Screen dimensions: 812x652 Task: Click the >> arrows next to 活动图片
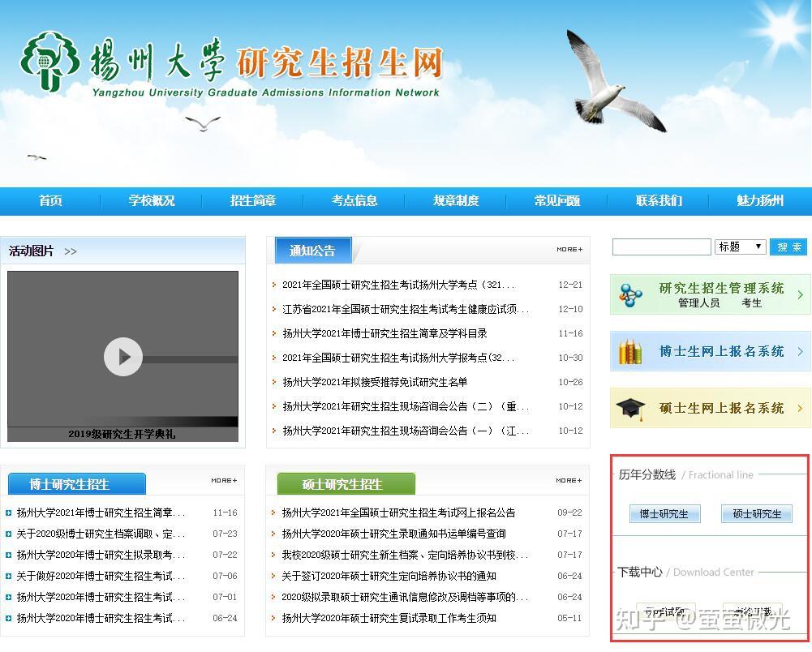(71, 251)
